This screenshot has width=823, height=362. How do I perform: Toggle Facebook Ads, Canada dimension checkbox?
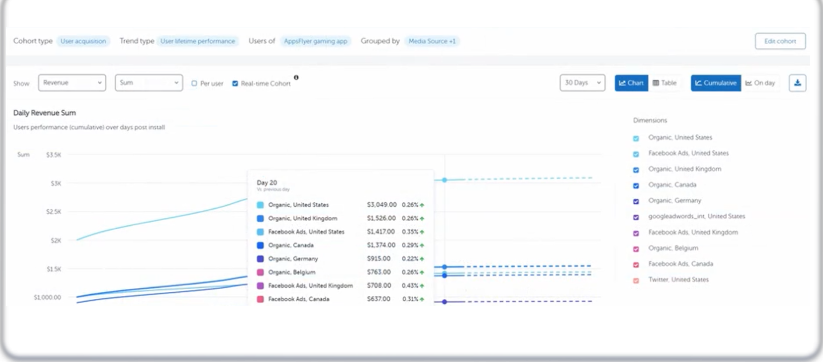[x=636, y=265]
